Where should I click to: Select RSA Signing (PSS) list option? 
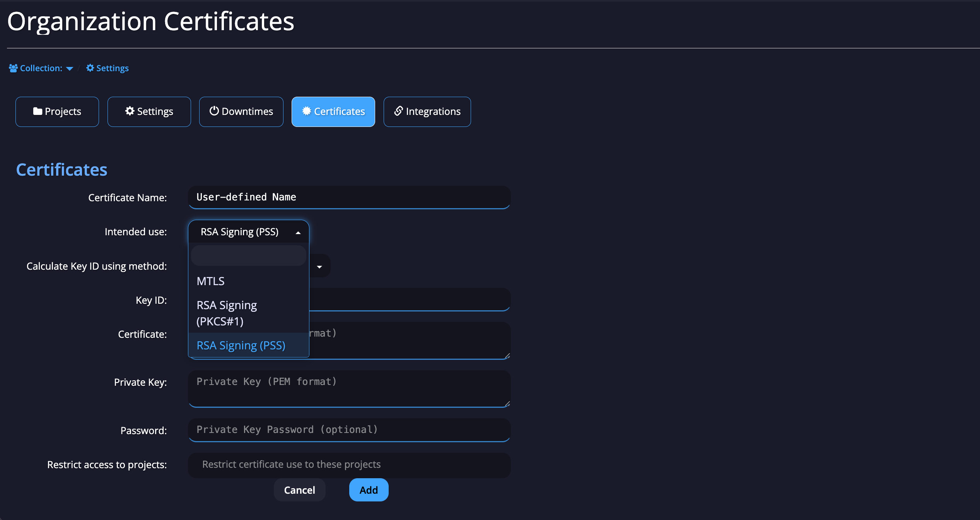click(x=241, y=346)
